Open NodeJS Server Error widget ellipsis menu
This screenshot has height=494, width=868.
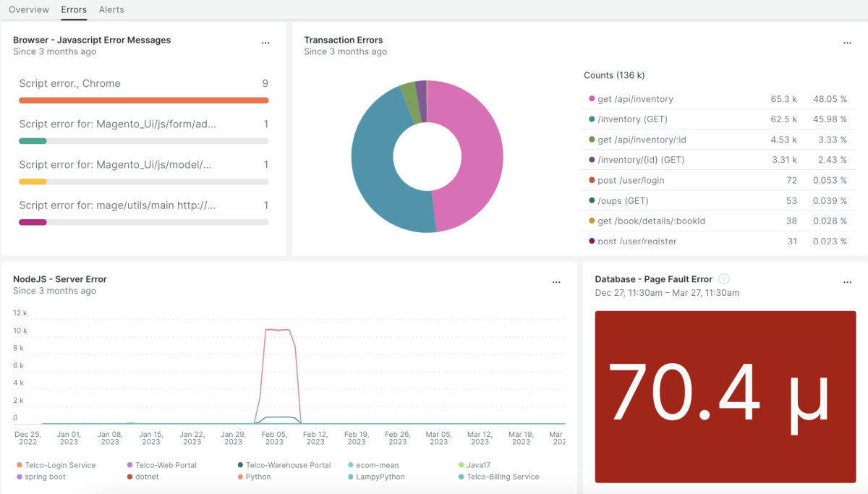(556, 282)
